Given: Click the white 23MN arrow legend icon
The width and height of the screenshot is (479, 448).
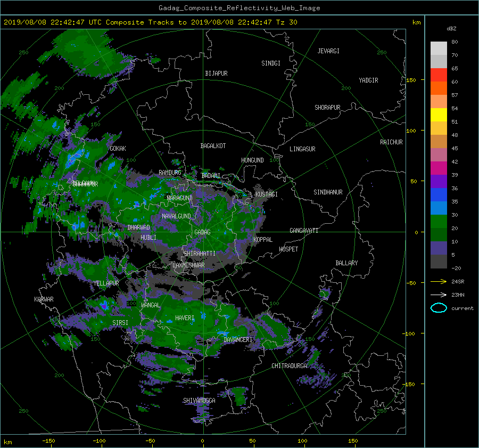Looking at the screenshot, I should 439,295.
